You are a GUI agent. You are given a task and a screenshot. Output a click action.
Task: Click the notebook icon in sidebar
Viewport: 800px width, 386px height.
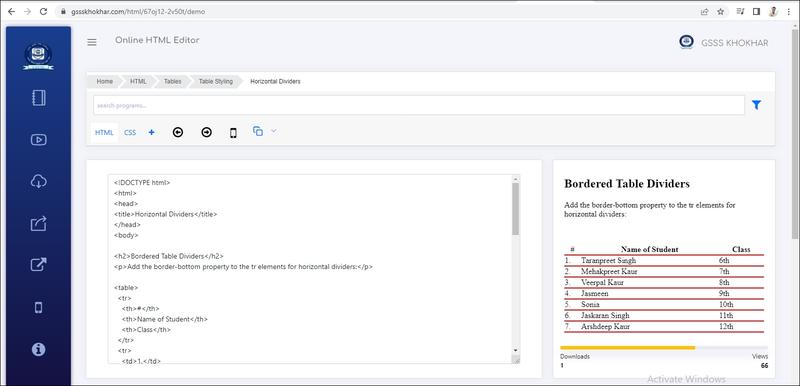click(x=39, y=97)
